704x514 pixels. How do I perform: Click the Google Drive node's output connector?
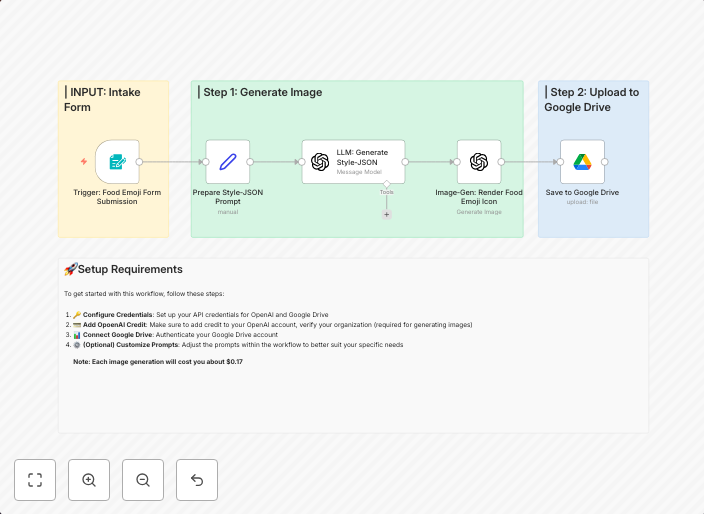point(605,161)
